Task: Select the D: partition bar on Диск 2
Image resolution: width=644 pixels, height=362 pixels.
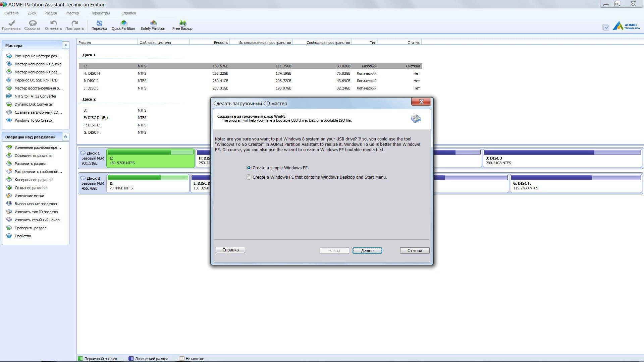Action: pyautogui.click(x=148, y=183)
